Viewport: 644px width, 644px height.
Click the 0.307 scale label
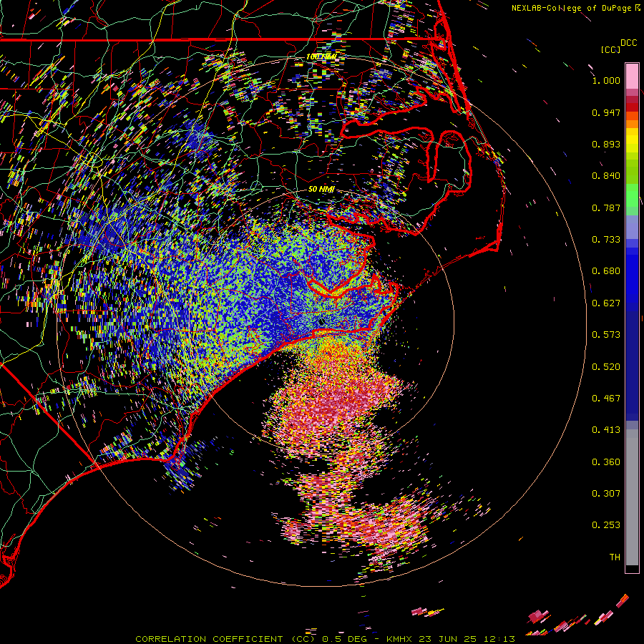click(x=606, y=494)
